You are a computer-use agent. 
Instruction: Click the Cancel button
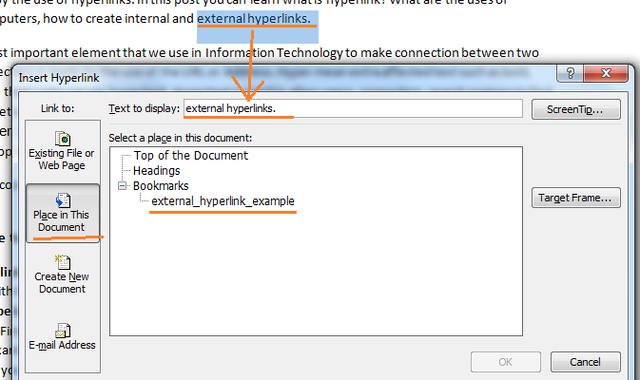coord(585,362)
